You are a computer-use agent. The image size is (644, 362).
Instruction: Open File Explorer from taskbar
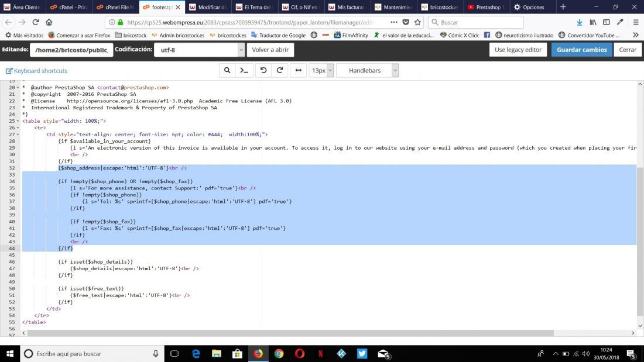(217, 353)
